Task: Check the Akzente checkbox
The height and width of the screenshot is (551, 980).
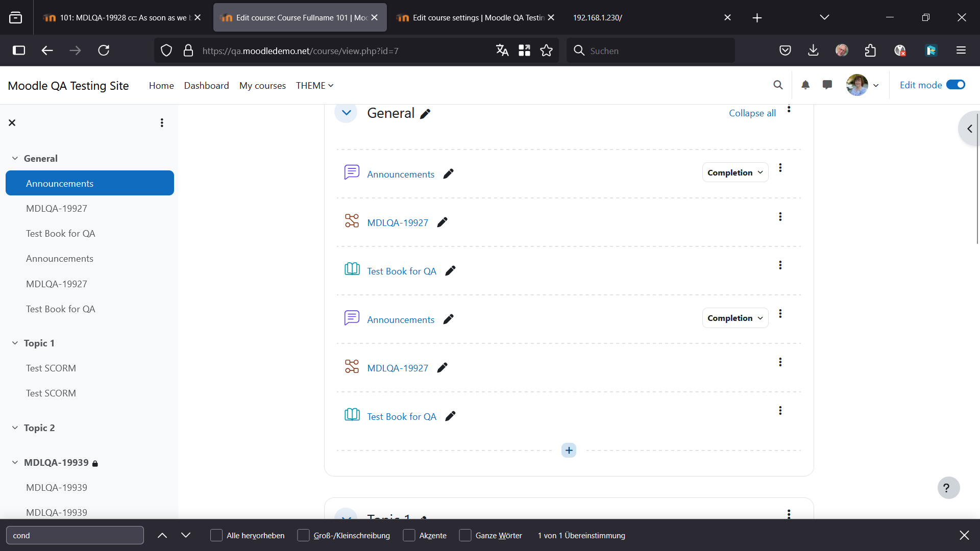Action: point(409,535)
